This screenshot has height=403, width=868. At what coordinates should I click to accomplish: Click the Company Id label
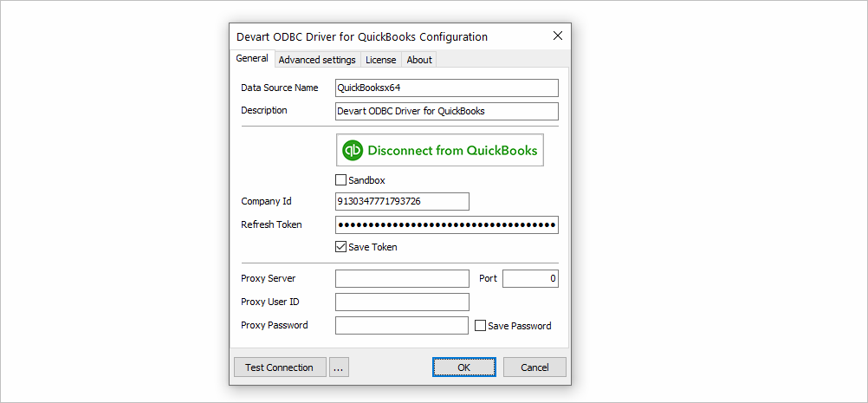[x=266, y=201]
